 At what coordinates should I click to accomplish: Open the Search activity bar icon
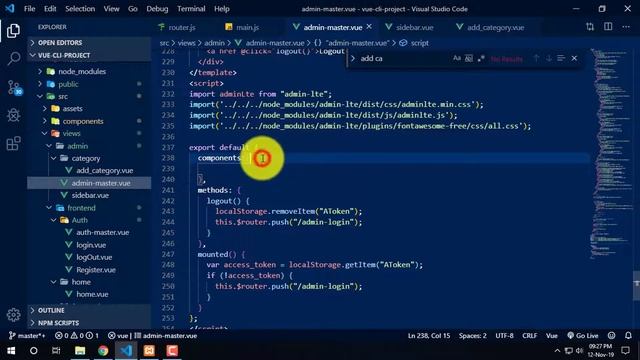[13, 58]
